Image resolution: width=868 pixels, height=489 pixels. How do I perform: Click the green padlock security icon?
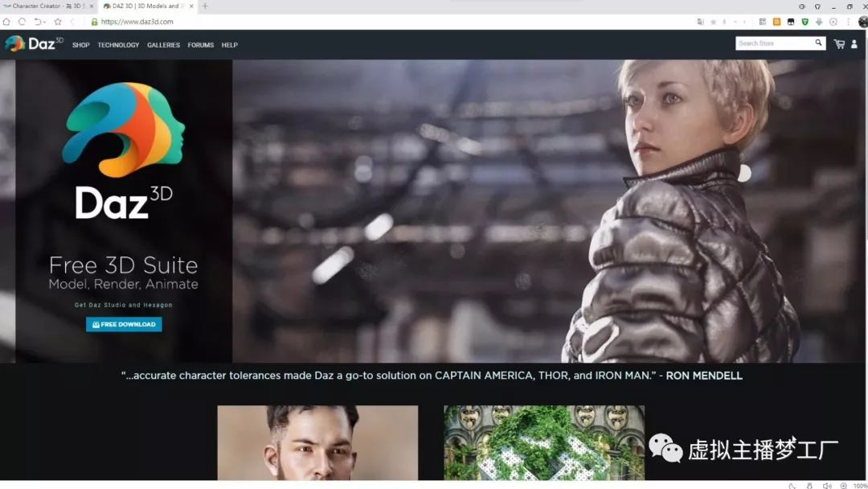tap(94, 22)
